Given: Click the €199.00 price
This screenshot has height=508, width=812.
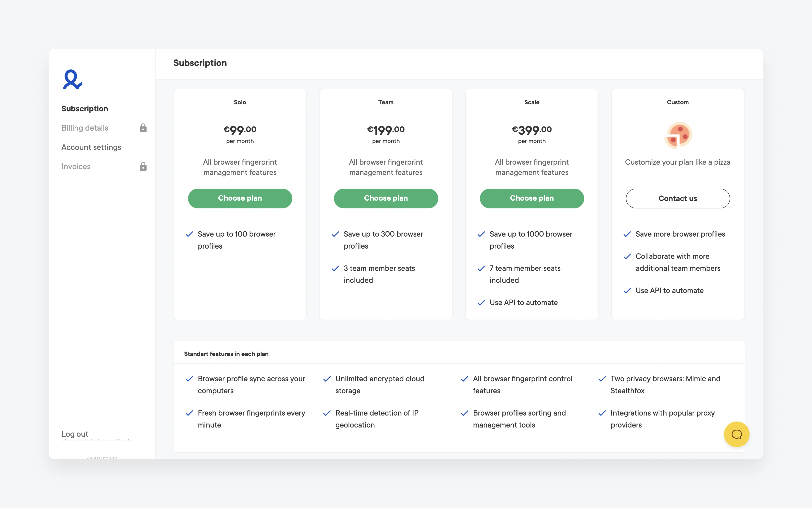Looking at the screenshot, I should [386, 130].
